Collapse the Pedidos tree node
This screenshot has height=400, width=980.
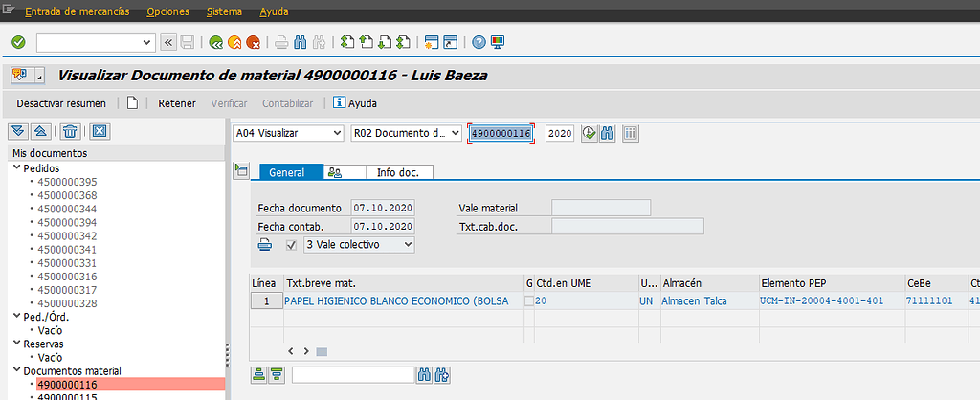pyautogui.click(x=16, y=168)
